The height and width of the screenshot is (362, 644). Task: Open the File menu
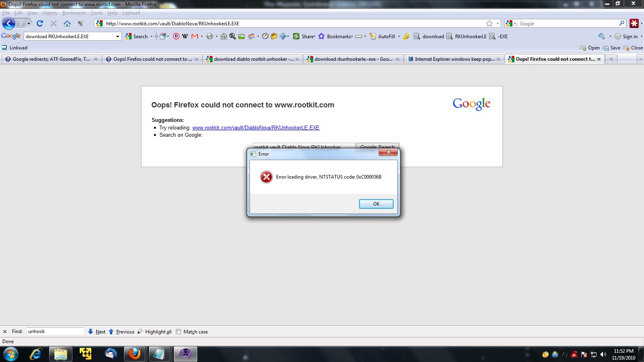6,13
